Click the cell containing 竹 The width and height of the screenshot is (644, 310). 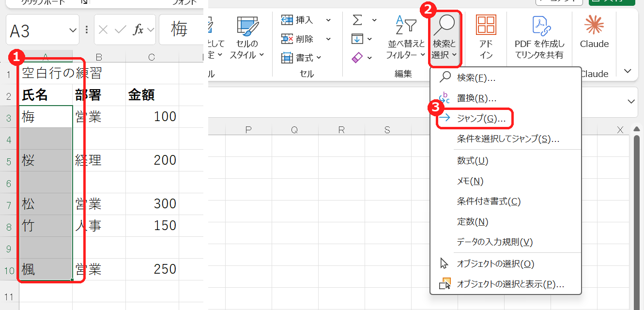(x=46, y=226)
